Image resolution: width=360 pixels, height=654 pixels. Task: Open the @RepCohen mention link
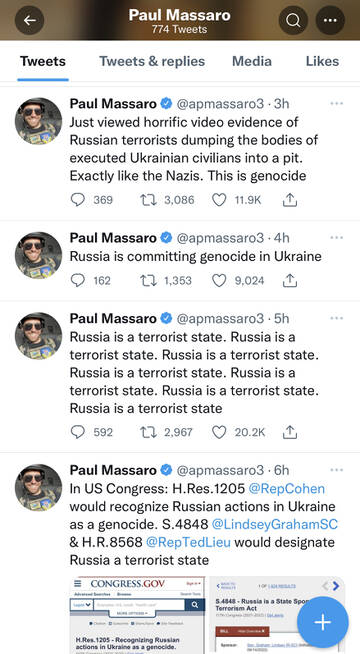pos(287,488)
